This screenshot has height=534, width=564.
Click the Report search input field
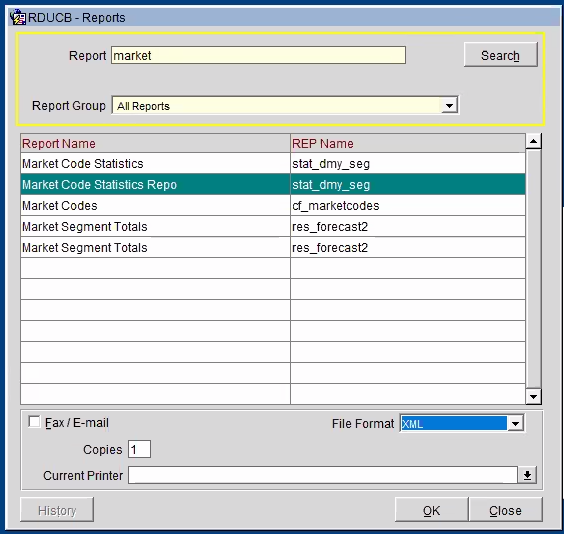(258, 55)
